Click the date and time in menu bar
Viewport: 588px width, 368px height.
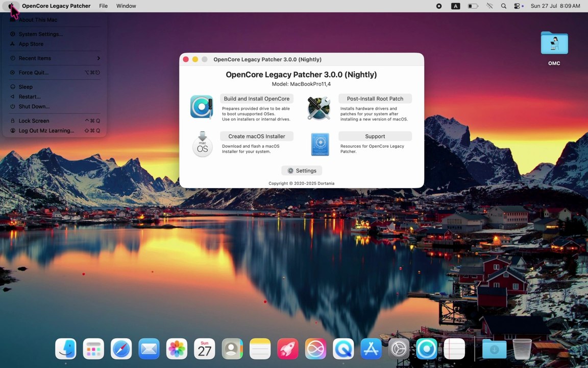[555, 6]
